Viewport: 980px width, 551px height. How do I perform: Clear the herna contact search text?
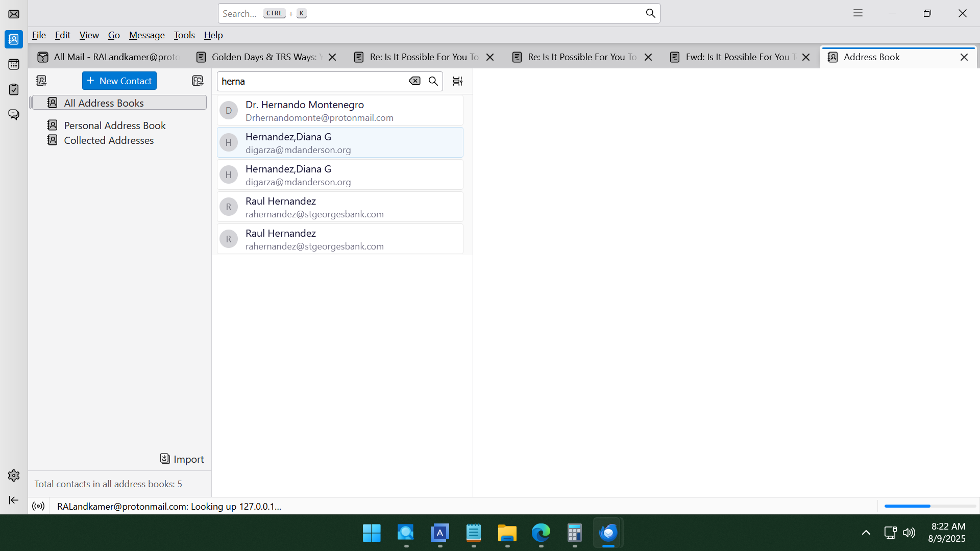[x=414, y=81]
